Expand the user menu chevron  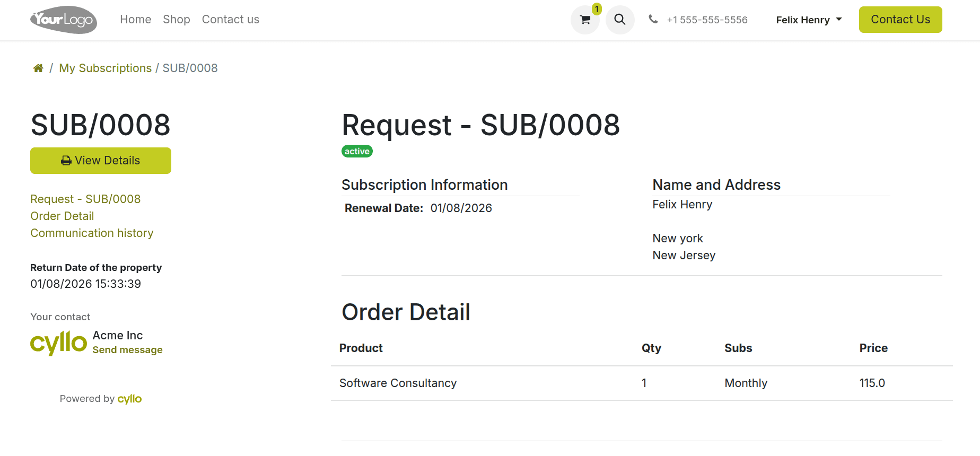[839, 20]
